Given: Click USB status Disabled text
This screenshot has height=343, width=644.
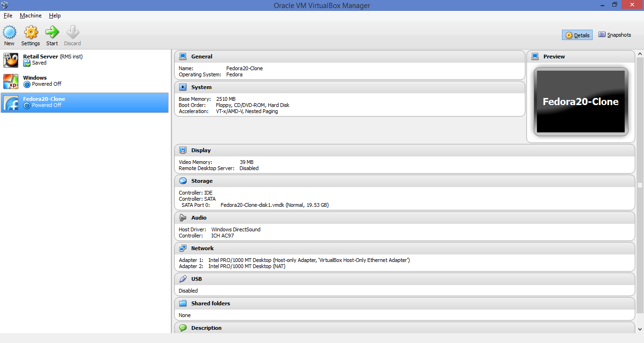Looking at the screenshot, I should pyautogui.click(x=188, y=291).
